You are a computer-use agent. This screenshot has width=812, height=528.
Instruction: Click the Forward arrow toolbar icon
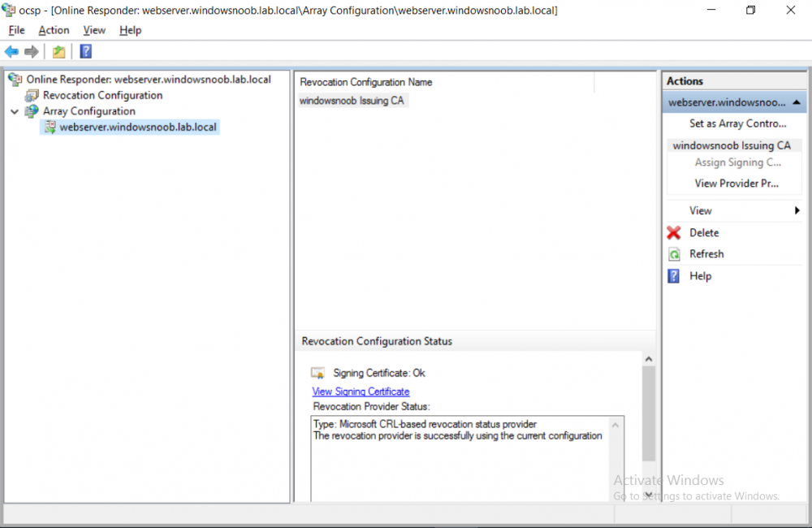pos(32,51)
